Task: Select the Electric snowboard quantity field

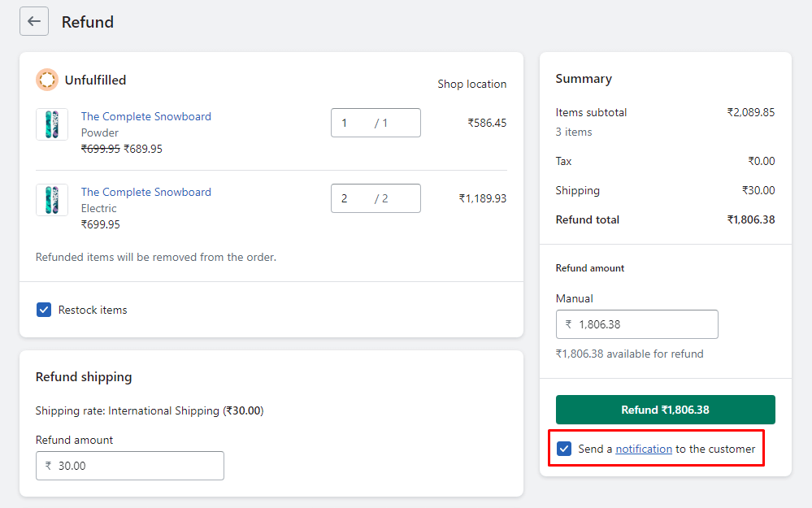Action: (376, 198)
